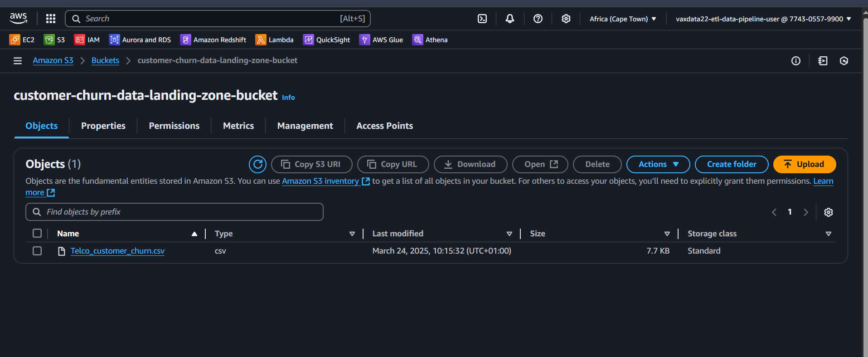Open the Actions dropdown
Viewport: 868px width, 357px height.
[658, 164]
